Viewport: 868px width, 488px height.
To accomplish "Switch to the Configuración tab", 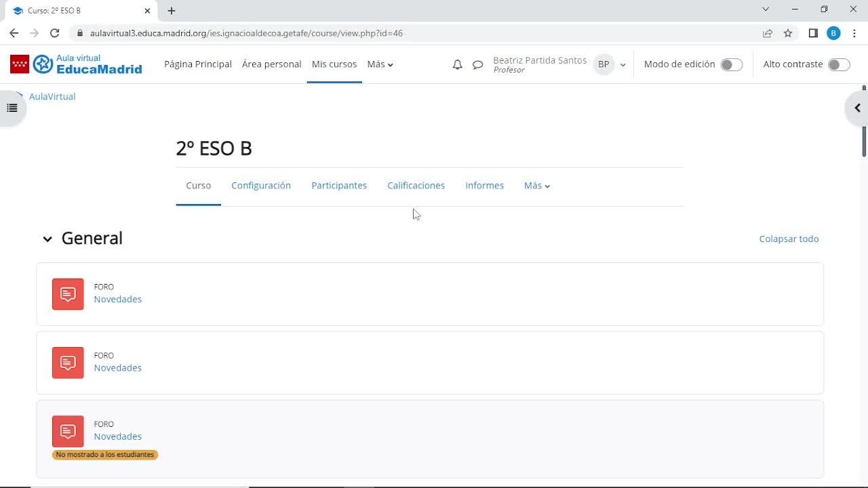I will (261, 186).
